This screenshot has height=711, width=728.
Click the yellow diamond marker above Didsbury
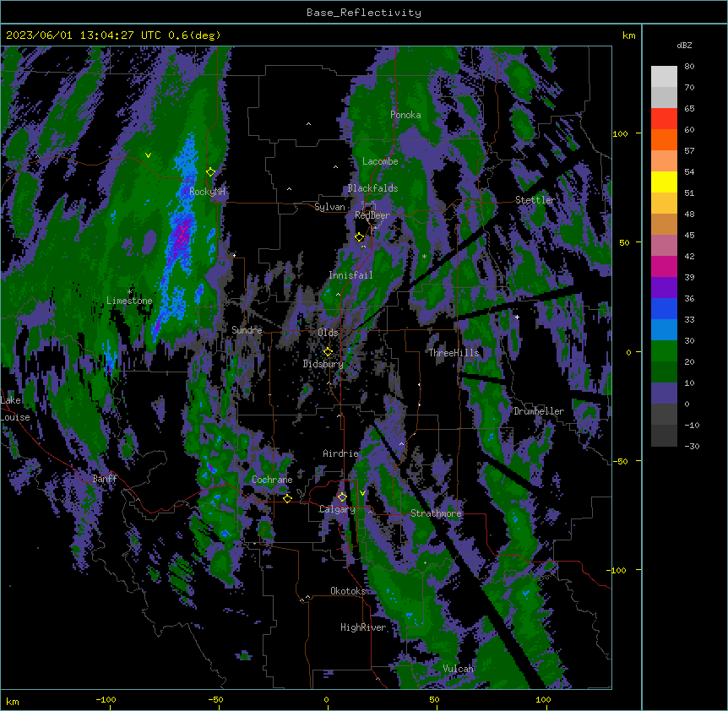(328, 351)
